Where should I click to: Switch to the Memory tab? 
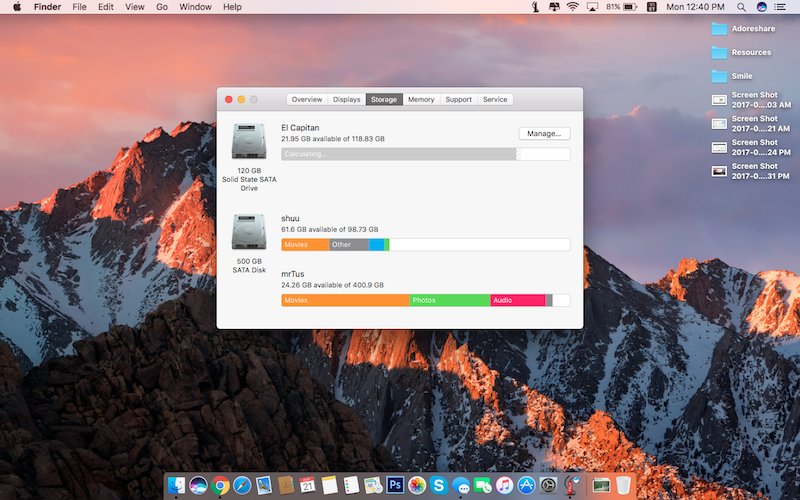(x=421, y=99)
